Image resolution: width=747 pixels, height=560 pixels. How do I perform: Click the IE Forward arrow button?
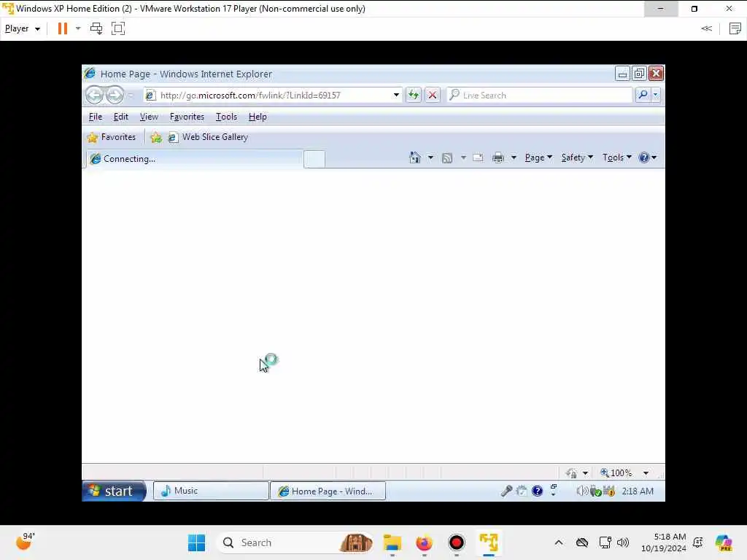(115, 96)
